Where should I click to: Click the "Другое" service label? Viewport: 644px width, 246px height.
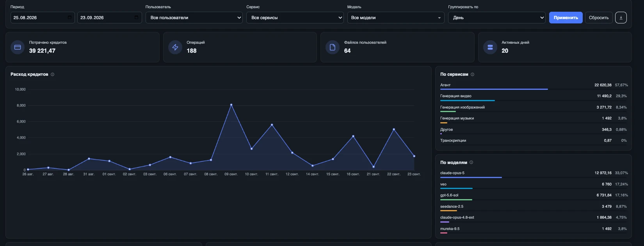(447, 130)
